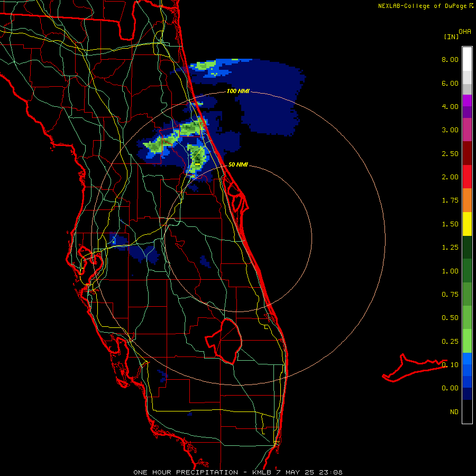Select the 0.25 legend value
The width and height of the screenshot is (476, 476).
pos(450,342)
